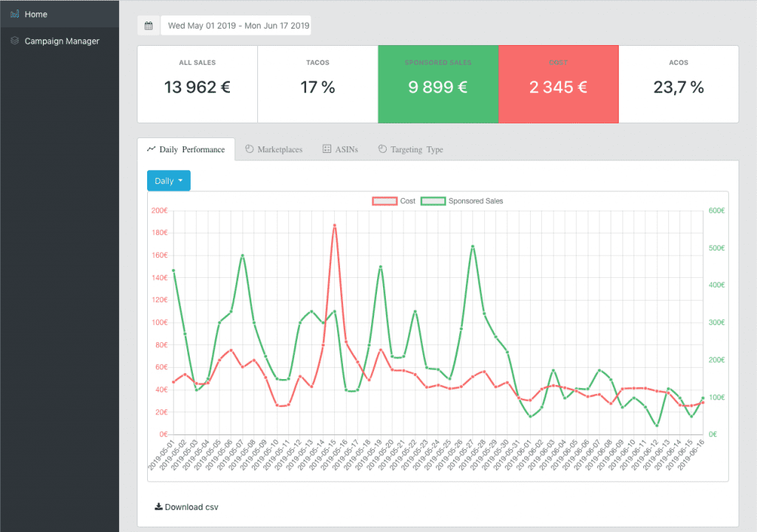The image size is (757, 532).
Task: Click the calendar icon beside date range
Action: point(149,26)
